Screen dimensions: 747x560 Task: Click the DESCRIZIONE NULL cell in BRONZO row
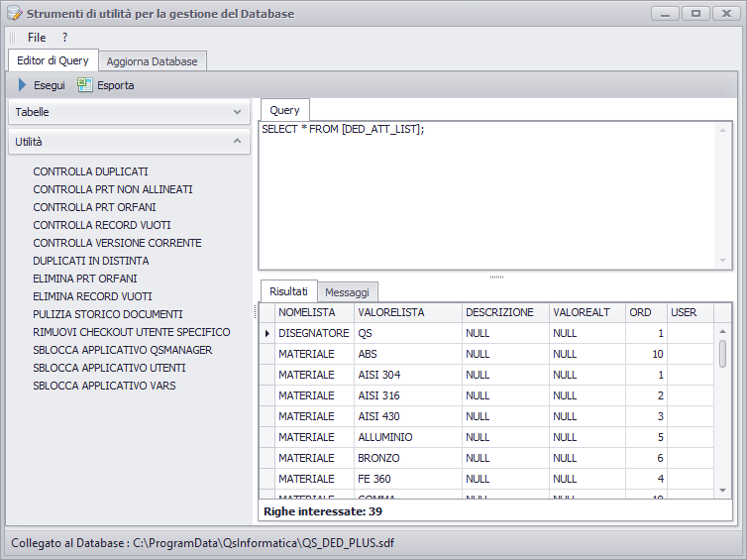pos(505,458)
